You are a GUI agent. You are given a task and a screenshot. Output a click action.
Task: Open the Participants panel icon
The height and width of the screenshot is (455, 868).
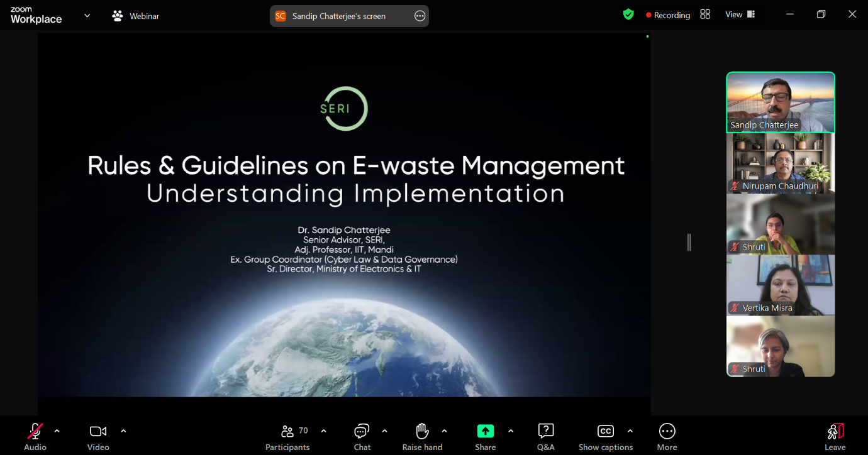click(x=287, y=431)
